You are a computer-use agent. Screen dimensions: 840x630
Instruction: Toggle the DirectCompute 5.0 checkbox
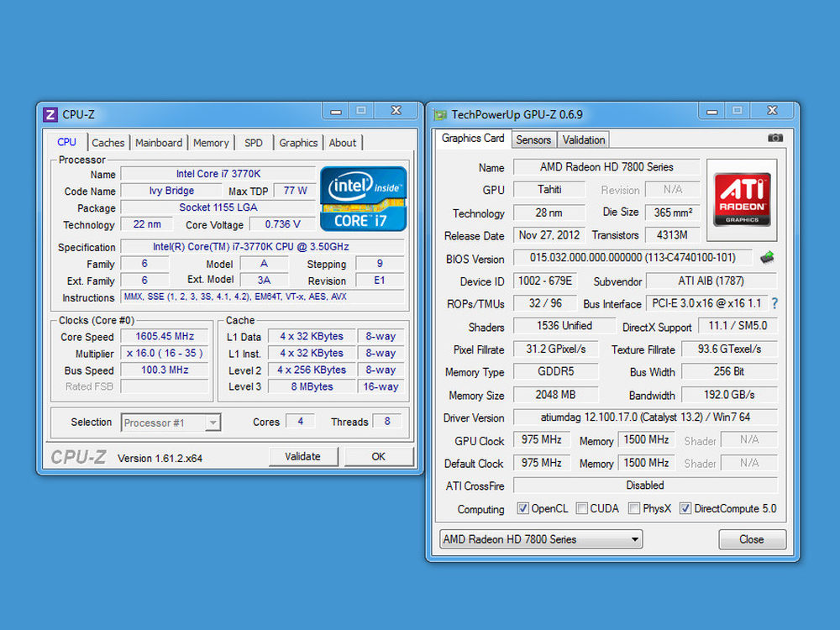click(685, 508)
